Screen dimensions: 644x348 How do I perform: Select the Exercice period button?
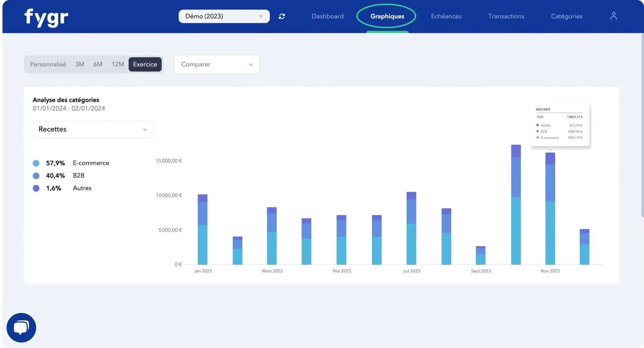tap(145, 64)
